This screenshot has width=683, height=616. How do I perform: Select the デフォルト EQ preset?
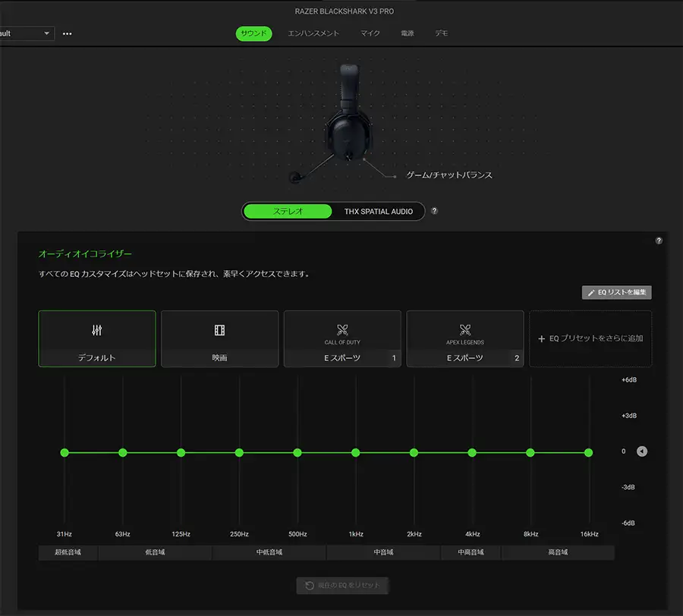click(97, 338)
